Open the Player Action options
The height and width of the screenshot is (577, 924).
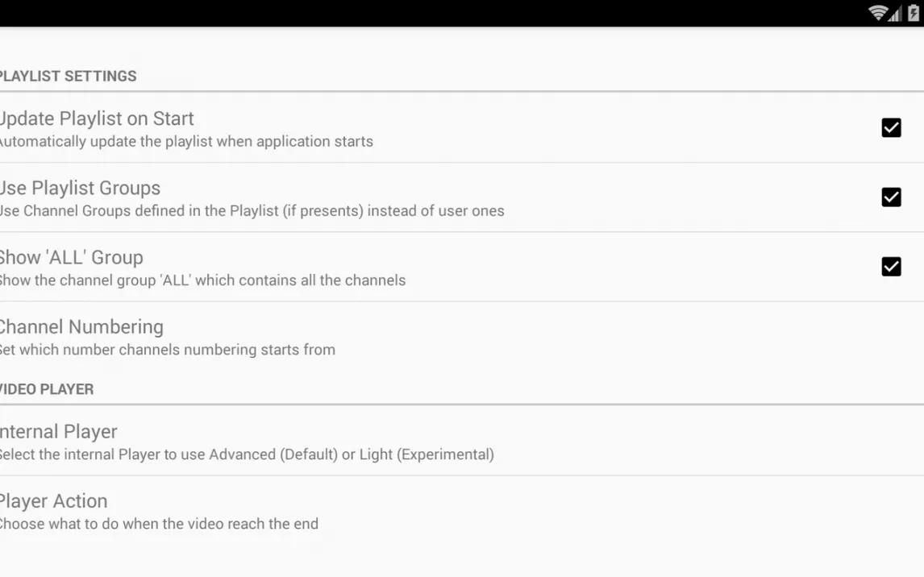462,511
